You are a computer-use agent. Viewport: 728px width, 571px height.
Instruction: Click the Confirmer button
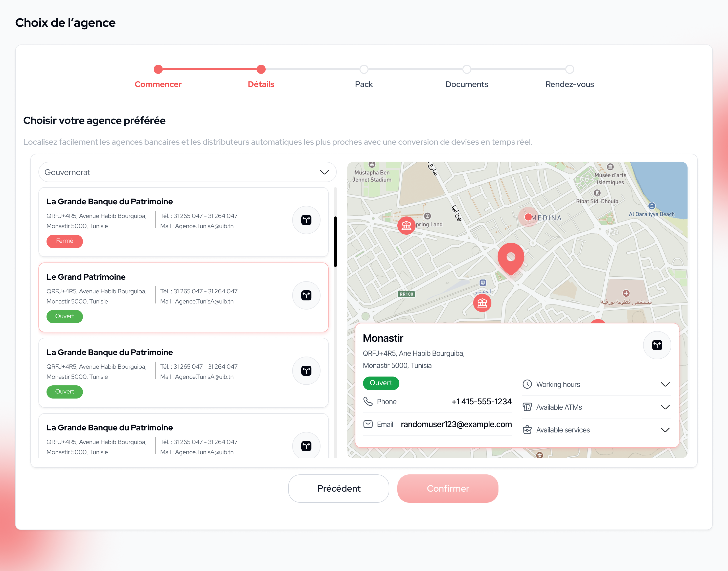(x=448, y=488)
